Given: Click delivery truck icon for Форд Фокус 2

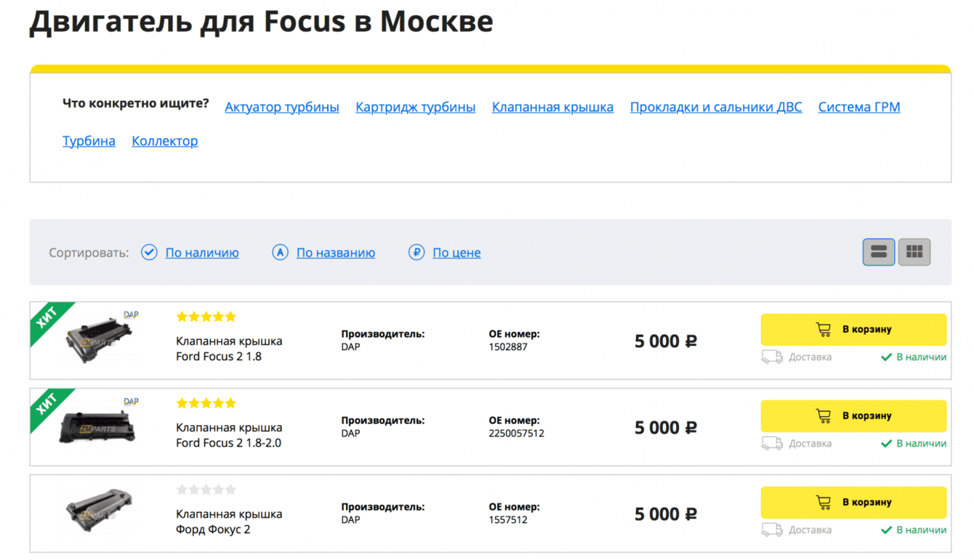Looking at the screenshot, I should (x=772, y=529).
